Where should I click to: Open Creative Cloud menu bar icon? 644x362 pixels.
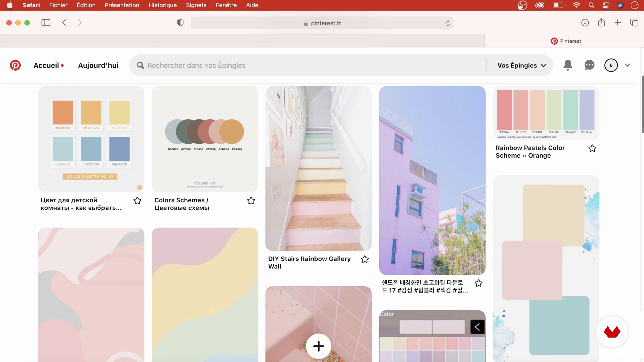[x=540, y=5]
